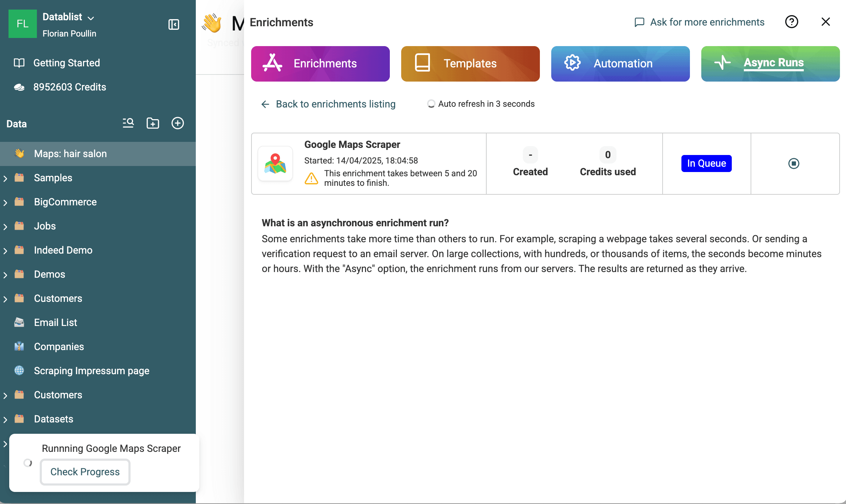The width and height of the screenshot is (846, 504).
Task: Open Getting Started guide
Action: pos(66,63)
